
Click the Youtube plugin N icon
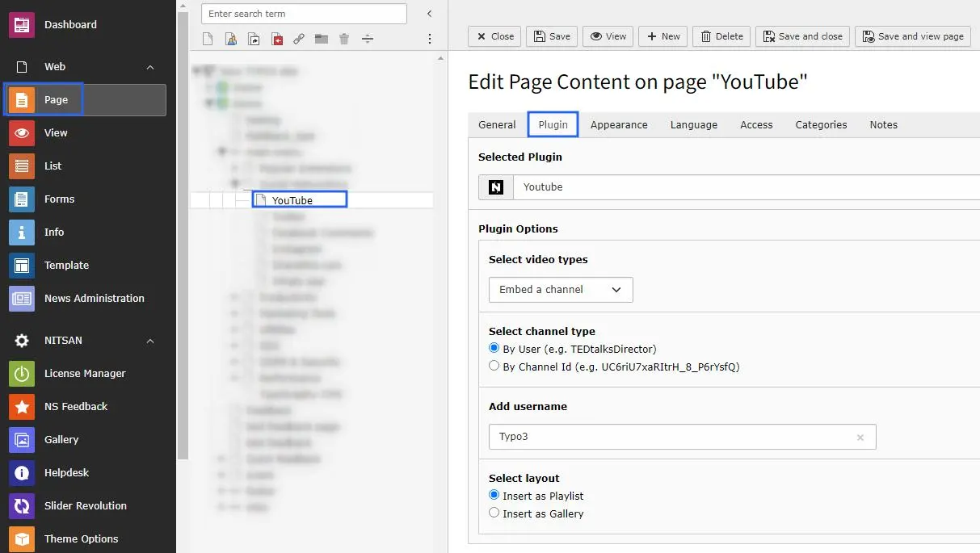point(496,187)
